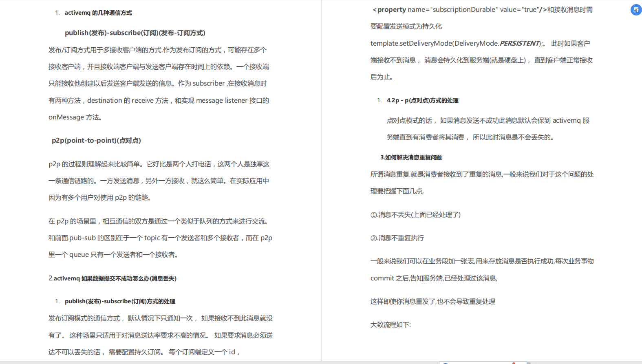Click line "里一个 queue 只有一个发送者和一个接收者。"
The image size is (642, 364).
point(114,254)
